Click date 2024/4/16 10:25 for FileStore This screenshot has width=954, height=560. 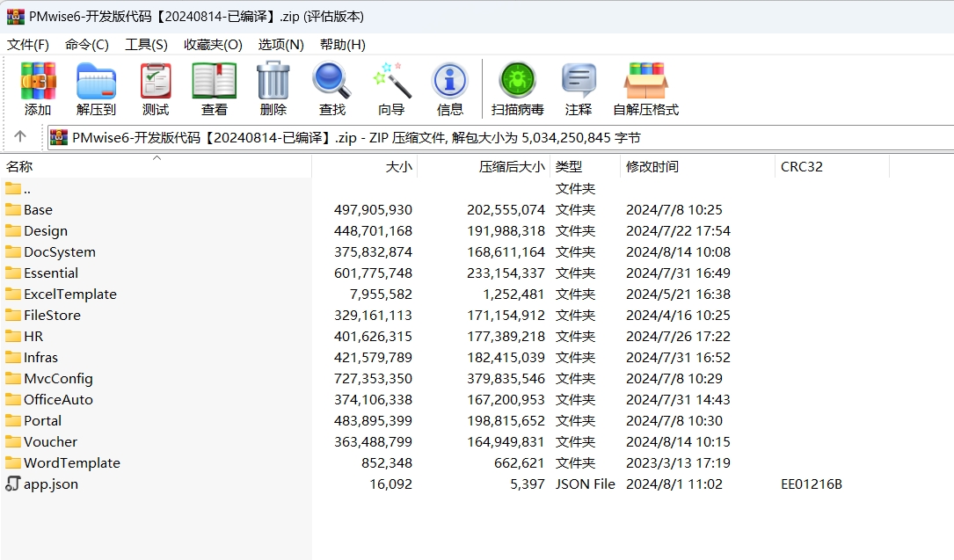tap(679, 315)
